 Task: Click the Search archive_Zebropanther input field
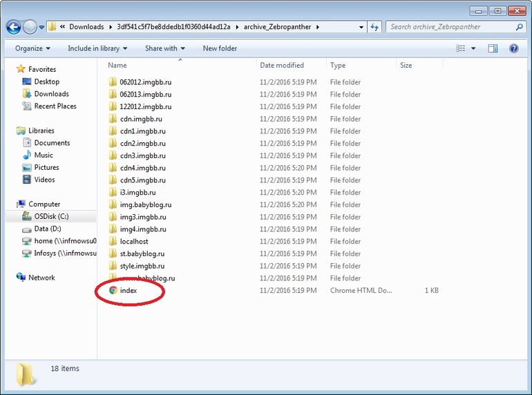pos(451,27)
